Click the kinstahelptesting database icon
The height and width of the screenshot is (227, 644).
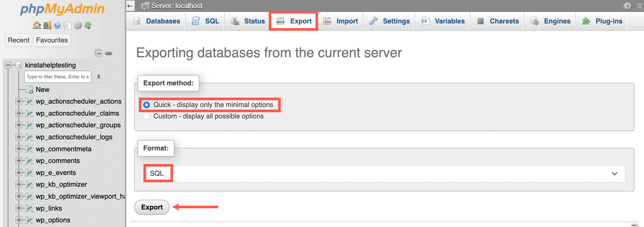pyautogui.click(x=18, y=65)
